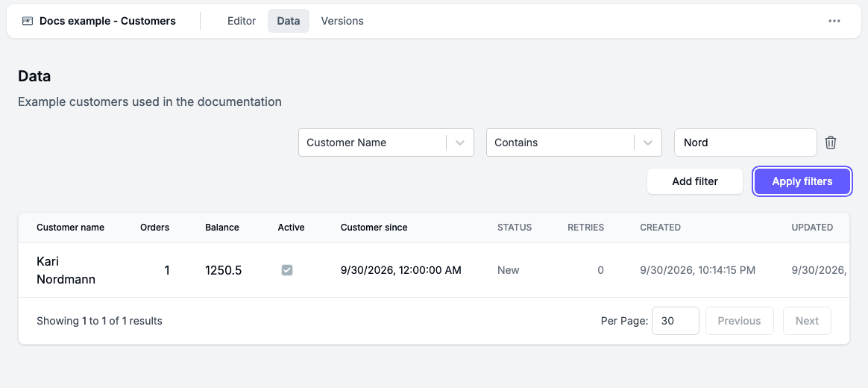
Task: Click the created timestamp 10:14:15 PM
Action: click(697, 270)
